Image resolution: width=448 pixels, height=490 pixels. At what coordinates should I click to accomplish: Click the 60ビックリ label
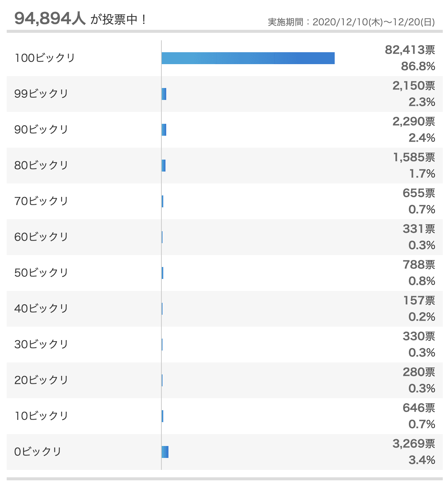(41, 237)
